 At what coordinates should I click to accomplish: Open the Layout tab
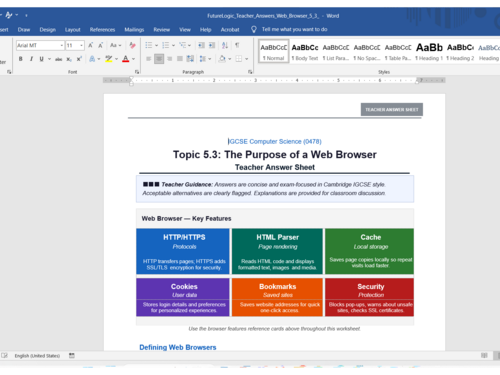(72, 30)
